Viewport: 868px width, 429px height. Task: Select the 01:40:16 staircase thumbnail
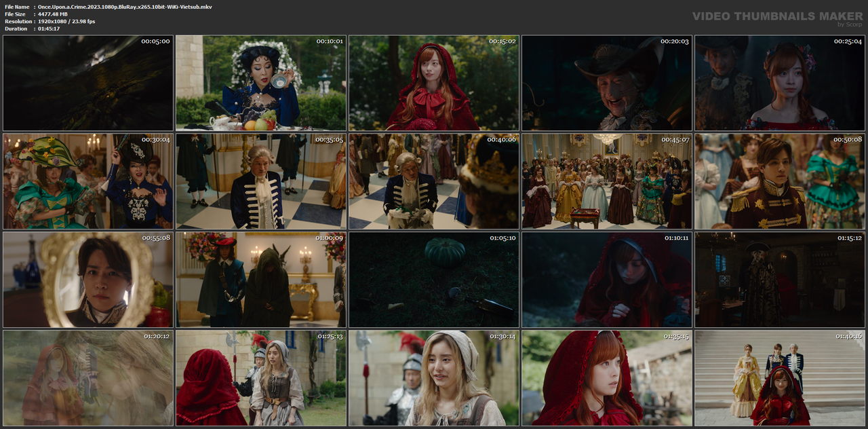(780, 378)
